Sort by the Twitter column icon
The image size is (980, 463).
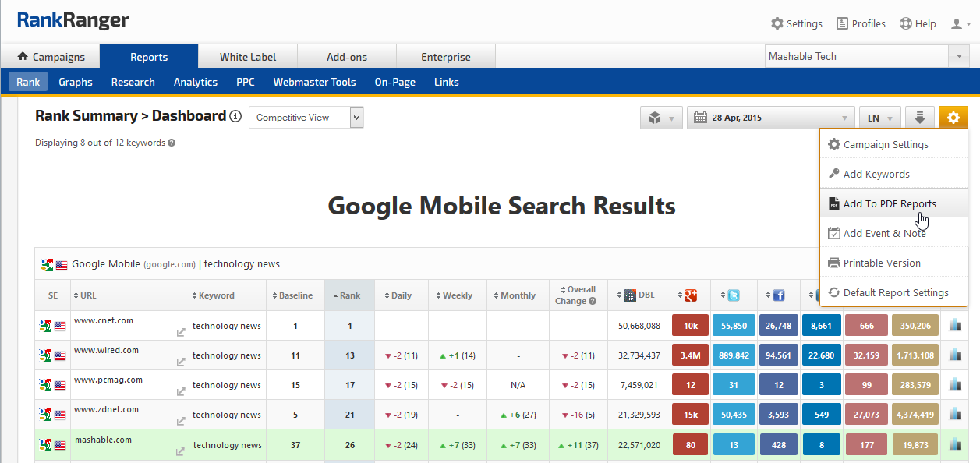coord(733,295)
